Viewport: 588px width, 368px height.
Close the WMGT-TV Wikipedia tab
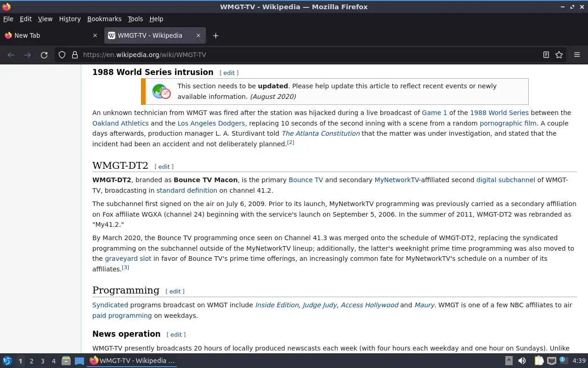[198, 35]
